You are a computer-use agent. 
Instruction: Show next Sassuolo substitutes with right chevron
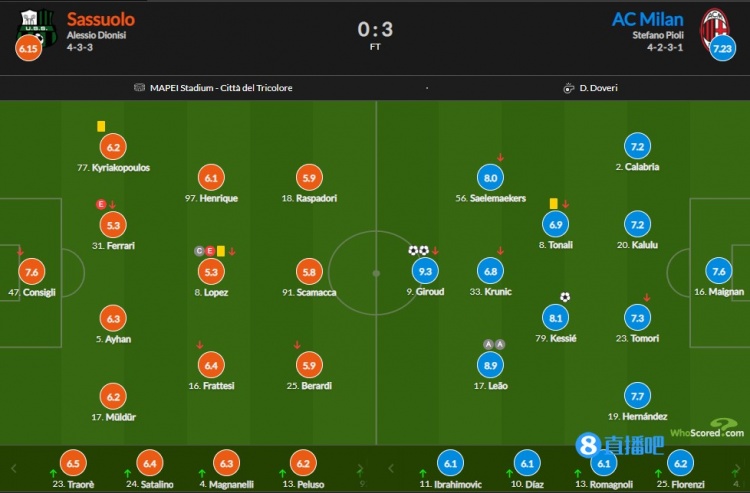[360, 469]
